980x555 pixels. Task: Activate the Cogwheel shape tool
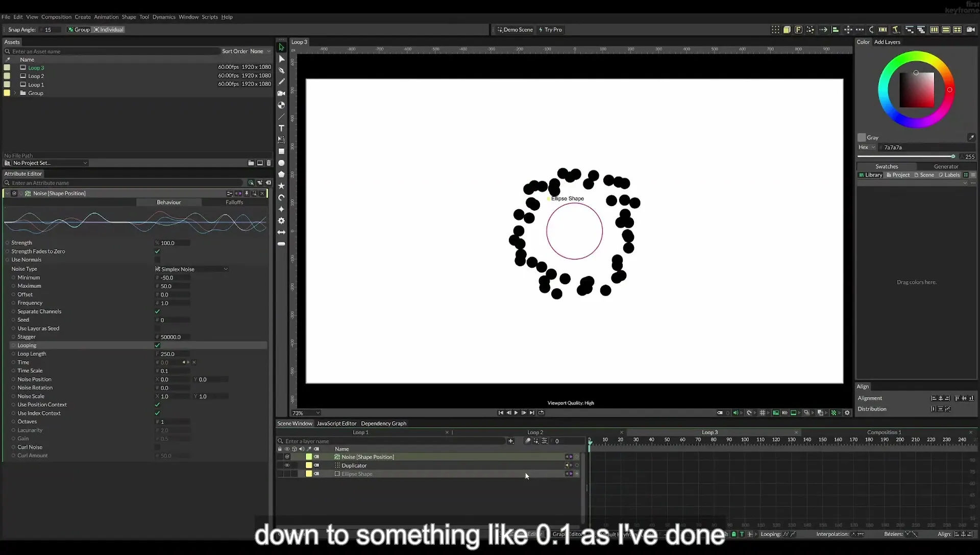(281, 220)
